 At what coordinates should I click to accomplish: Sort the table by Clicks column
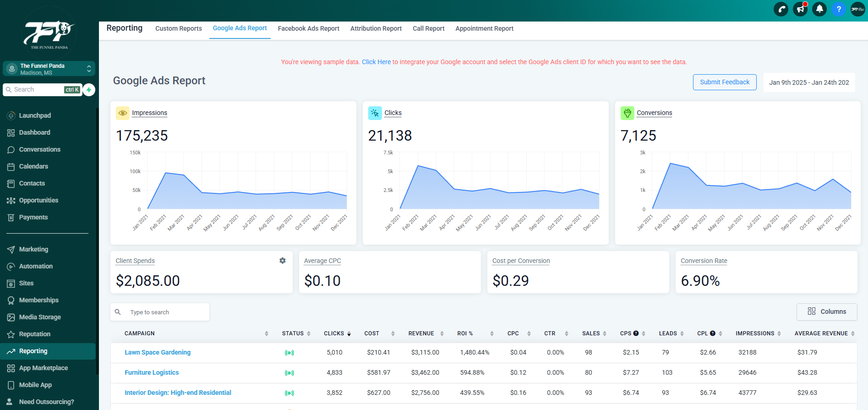coord(337,333)
